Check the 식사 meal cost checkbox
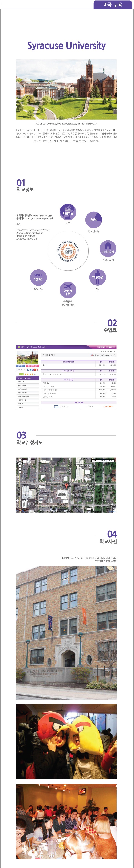Viewport: 134px width, 868px height. click(44, 390)
